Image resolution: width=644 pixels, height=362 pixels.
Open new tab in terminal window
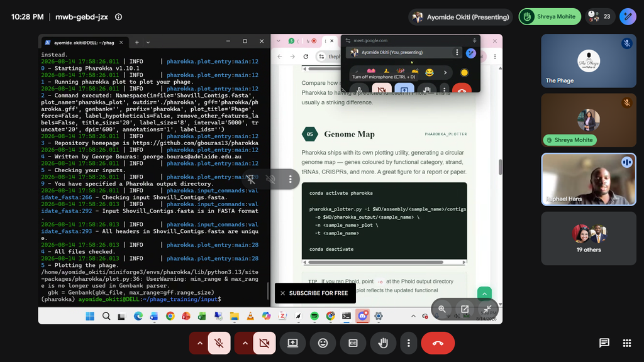click(x=136, y=42)
